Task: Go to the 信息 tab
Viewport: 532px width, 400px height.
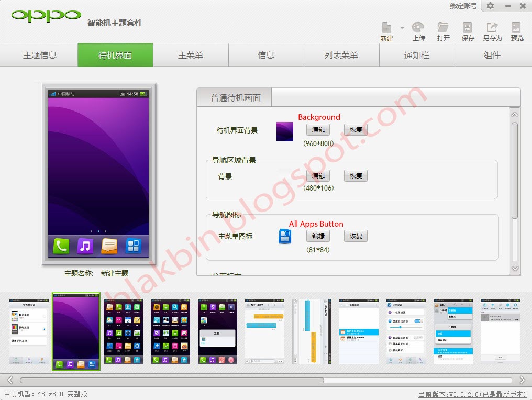Action: click(x=266, y=55)
